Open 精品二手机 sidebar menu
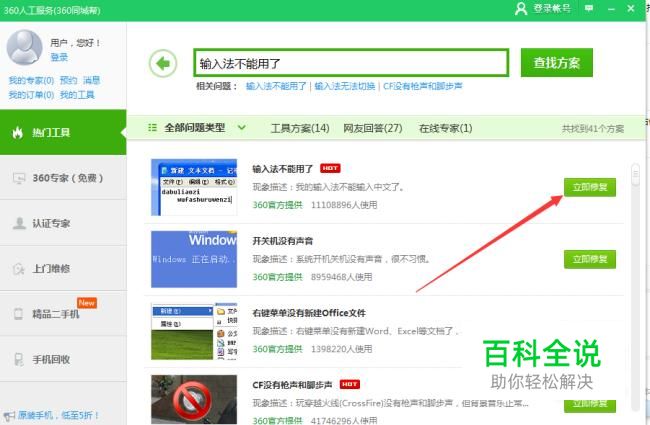Screen dimensions: 650x425 coord(63,314)
